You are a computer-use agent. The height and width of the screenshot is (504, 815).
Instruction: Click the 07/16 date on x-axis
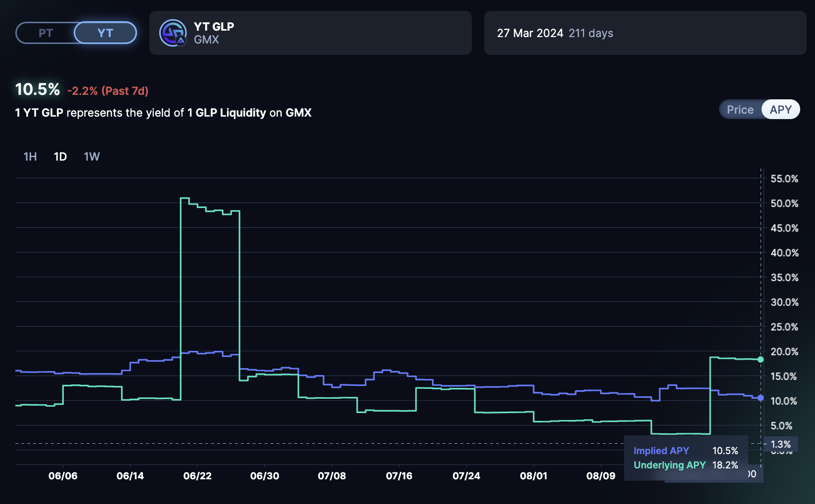(399, 476)
